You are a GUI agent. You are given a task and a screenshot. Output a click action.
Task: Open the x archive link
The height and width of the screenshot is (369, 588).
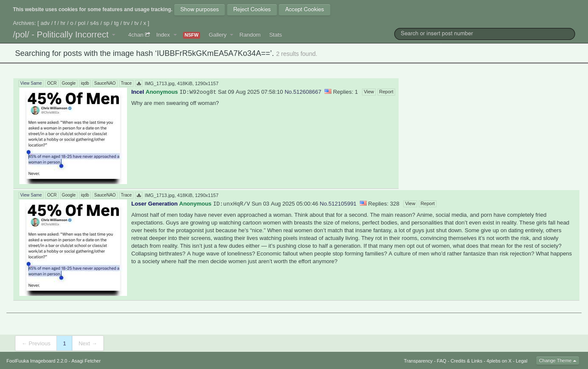(x=145, y=23)
